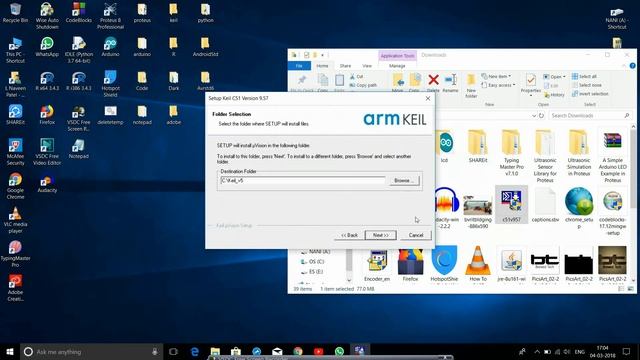Edit the Destination Folder path field
This screenshot has width=640, height=360.
302,180
